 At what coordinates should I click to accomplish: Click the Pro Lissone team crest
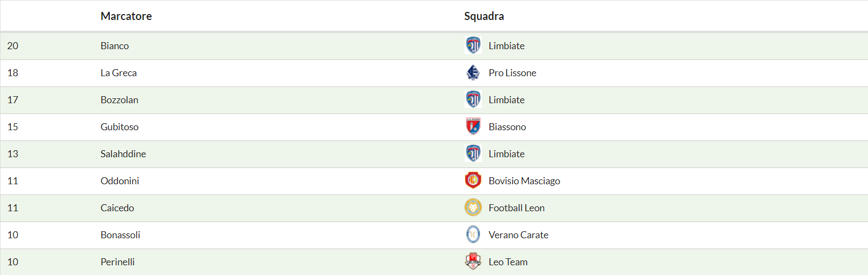tap(473, 72)
